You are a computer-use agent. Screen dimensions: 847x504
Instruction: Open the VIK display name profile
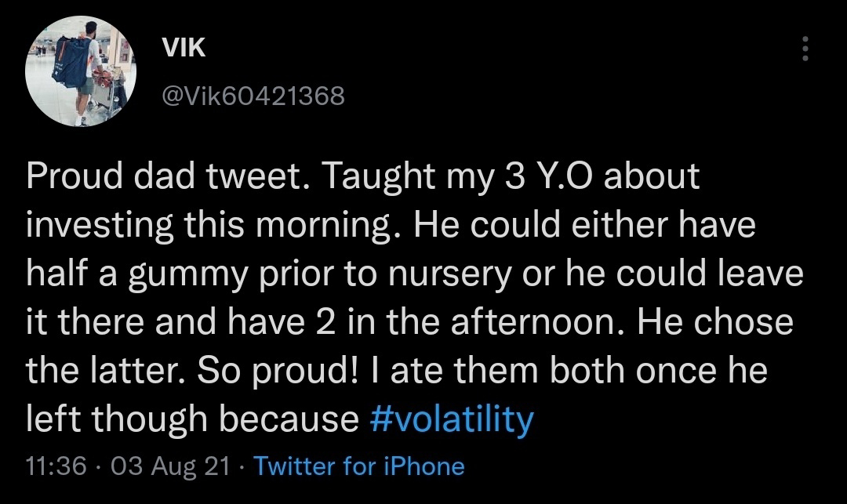click(x=184, y=48)
